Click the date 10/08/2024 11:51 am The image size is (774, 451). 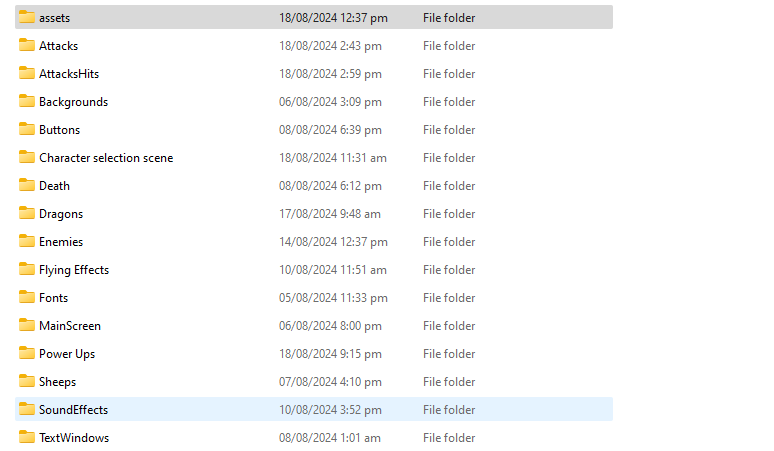point(333,270)
